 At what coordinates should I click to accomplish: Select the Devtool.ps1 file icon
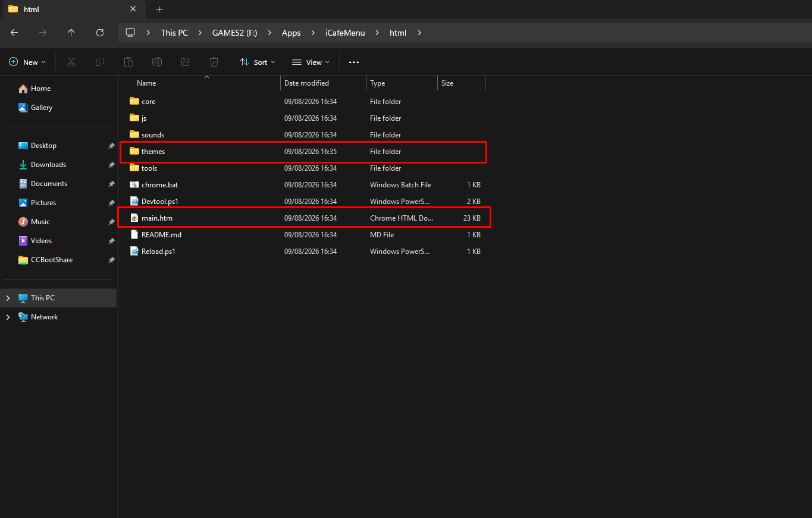[x=134, y=202]
